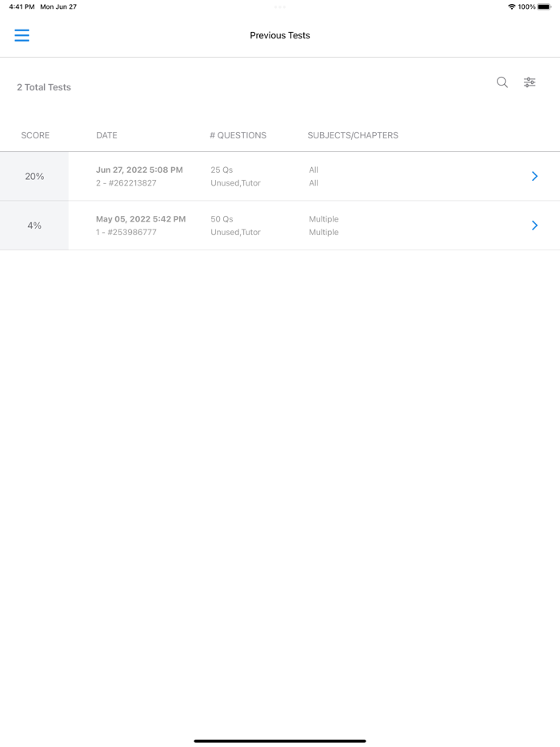Open test dated Jun 27, 2022 5:08 PM
Image resolution: width=560 pixels, height=747 pixels.
139,170
